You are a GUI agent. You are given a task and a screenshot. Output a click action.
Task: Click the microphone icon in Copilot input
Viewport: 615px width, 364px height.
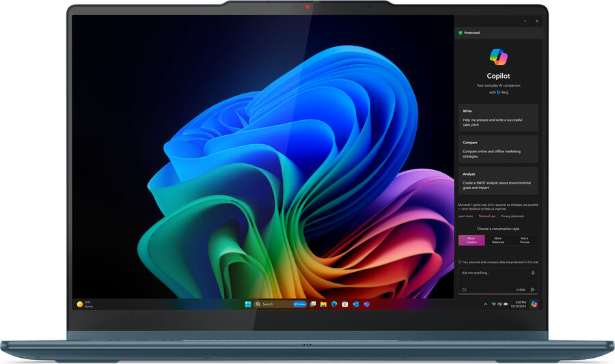532,272
